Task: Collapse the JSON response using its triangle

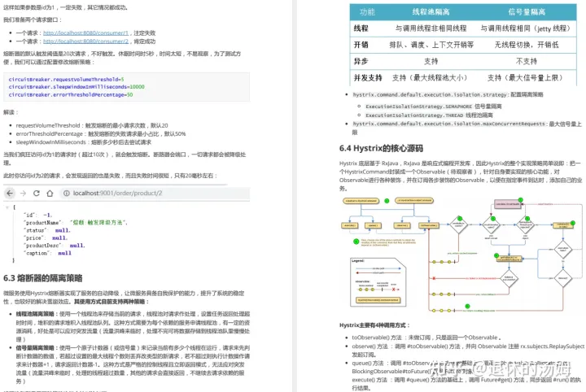Action: [7, 207]
